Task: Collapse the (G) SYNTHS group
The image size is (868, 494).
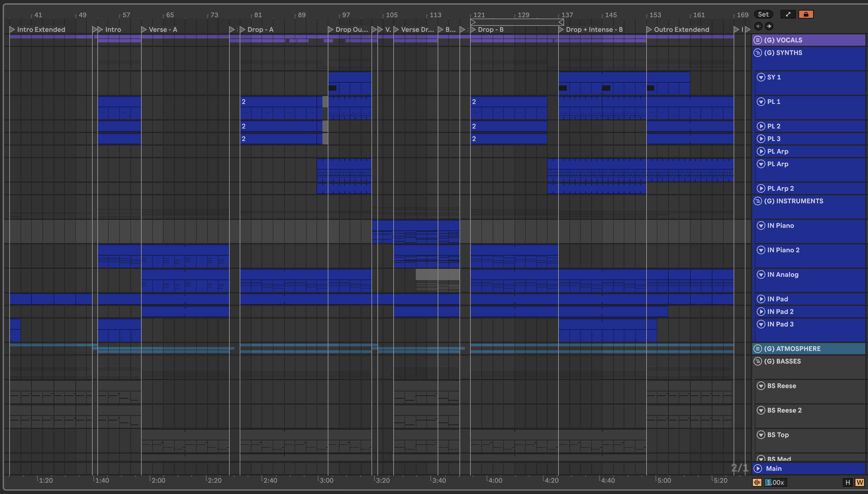Action: (x=758, y=53)
